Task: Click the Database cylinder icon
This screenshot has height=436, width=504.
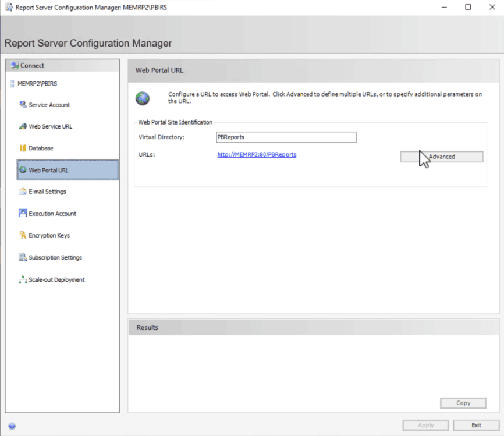Action: [x=23, y=148]
